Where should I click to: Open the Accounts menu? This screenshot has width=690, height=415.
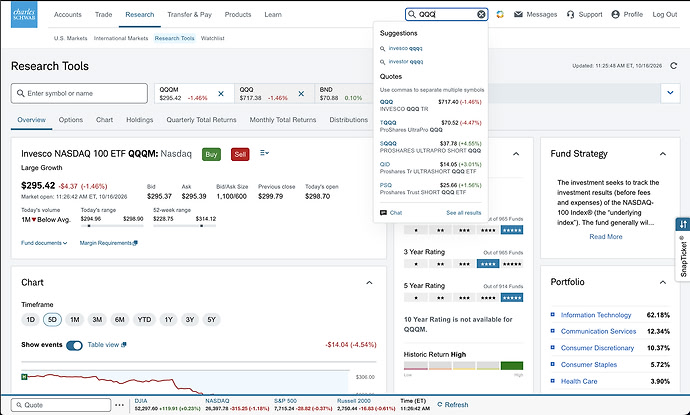[x=68, y=15]
